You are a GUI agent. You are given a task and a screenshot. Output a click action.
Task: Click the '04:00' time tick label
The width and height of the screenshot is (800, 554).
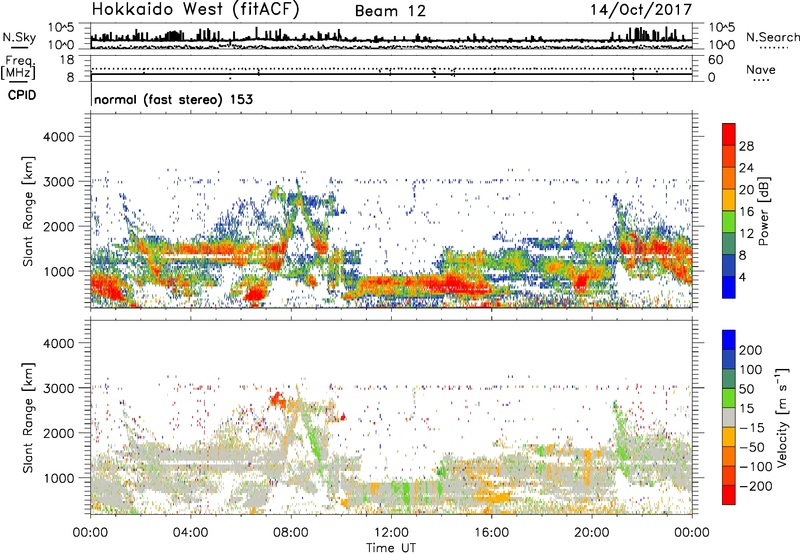(190, 533)
